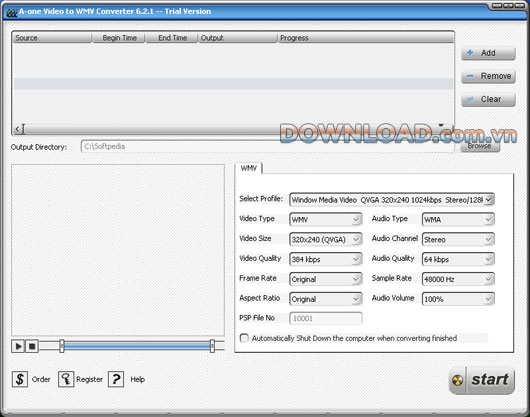The height and width of the screenshot is (417, 530).
Task: Click the Source column header
Action: pos(52,38)
